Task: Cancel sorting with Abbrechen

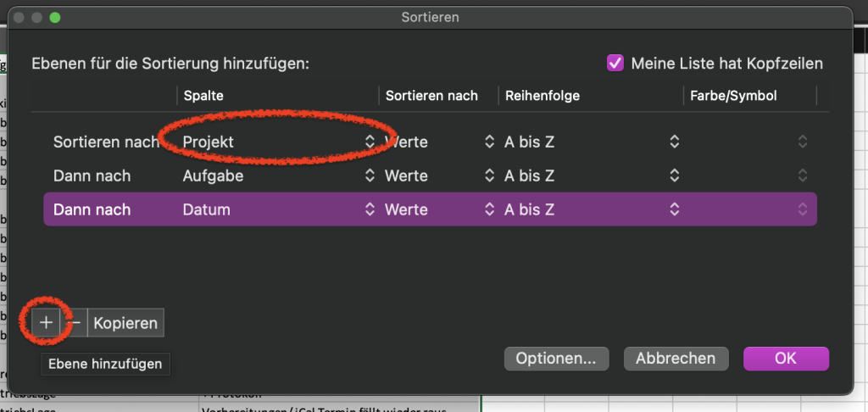Action: tap(675, 359)
